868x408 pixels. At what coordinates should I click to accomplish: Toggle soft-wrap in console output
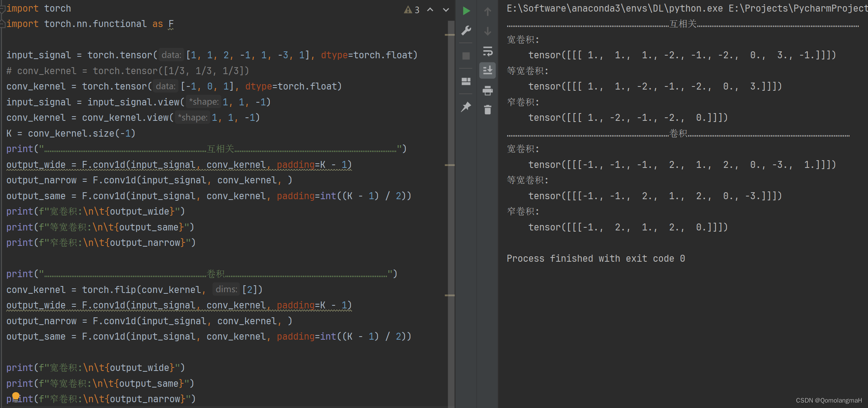coord(488,51)
